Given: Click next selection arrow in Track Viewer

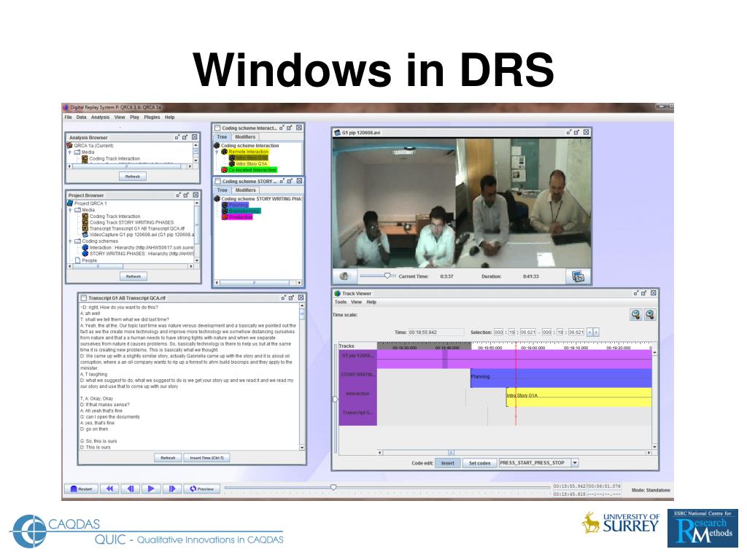Looking at the screenshot, I should [596, 332].
